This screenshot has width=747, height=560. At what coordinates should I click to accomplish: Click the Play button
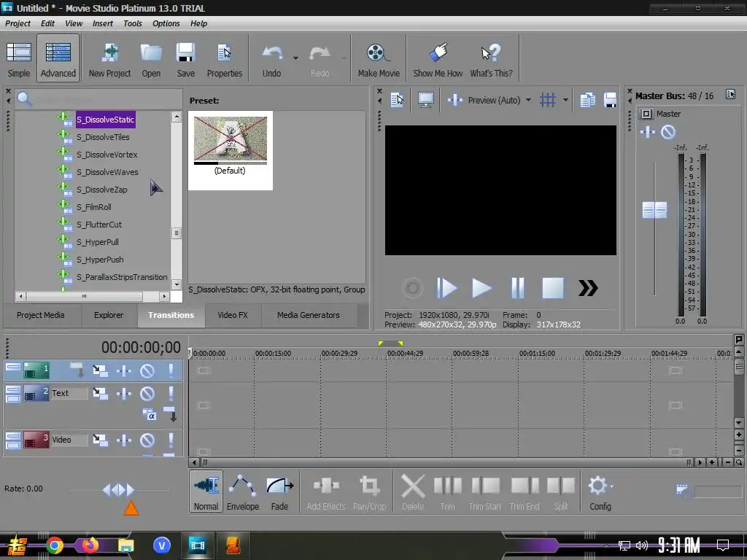[x=481, y=288]
